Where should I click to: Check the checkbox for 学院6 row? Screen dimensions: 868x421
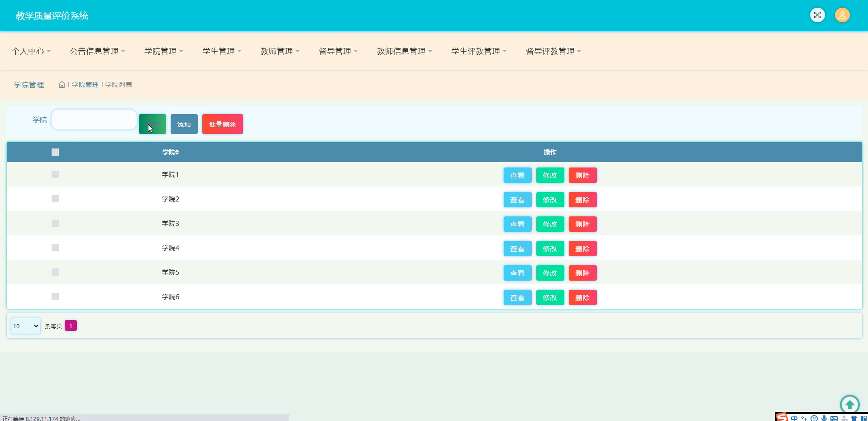click(x=55, y=297)
